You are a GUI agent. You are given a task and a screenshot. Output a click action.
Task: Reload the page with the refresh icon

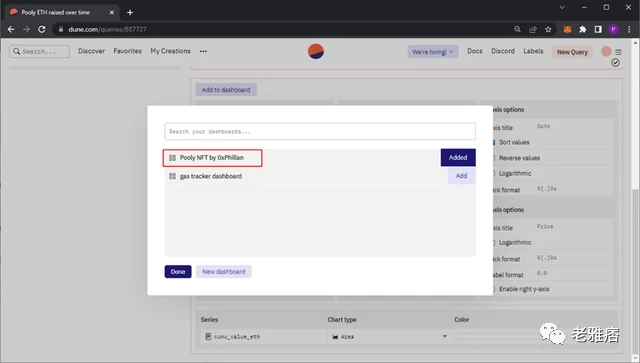tap(42, 29)
